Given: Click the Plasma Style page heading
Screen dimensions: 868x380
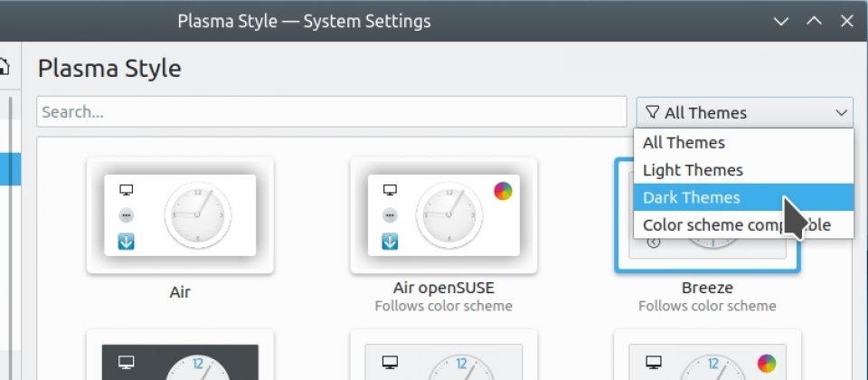Looking at the screenshot, I should pos(109,69).
